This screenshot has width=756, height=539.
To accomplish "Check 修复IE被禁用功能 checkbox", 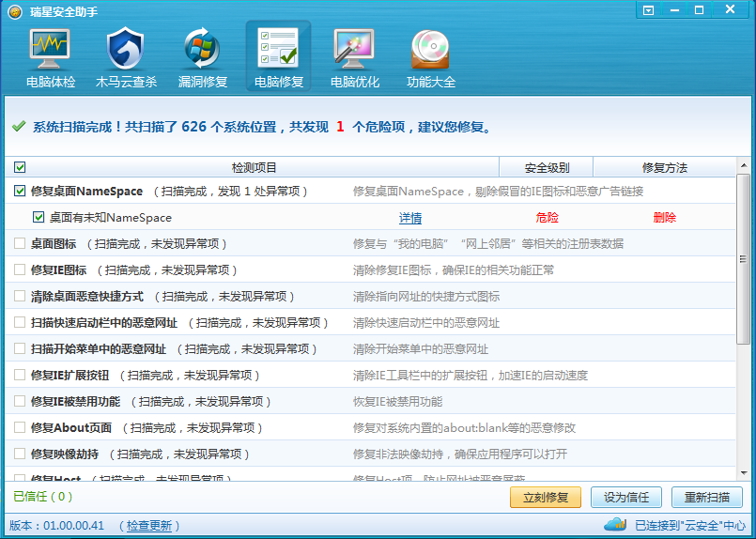I will coord(20,401).
